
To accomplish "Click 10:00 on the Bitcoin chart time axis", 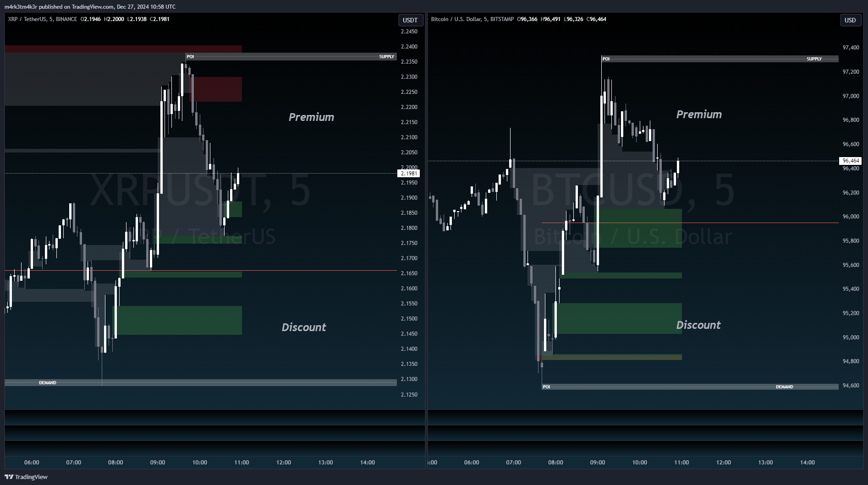I will 639,463.
